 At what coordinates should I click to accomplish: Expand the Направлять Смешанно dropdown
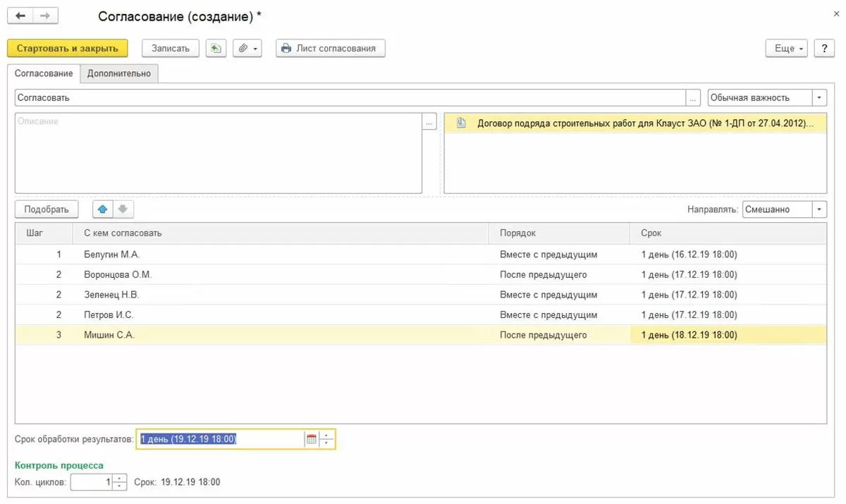(x=819, y=209)
